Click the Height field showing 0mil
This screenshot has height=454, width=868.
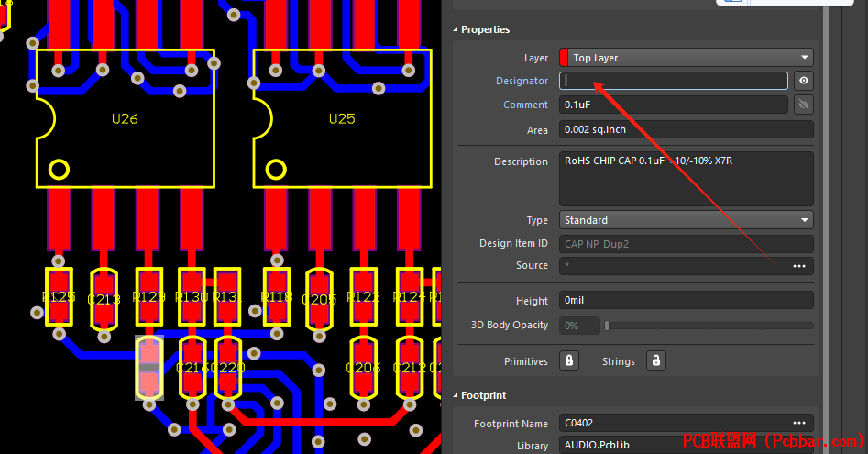(686, 300)
